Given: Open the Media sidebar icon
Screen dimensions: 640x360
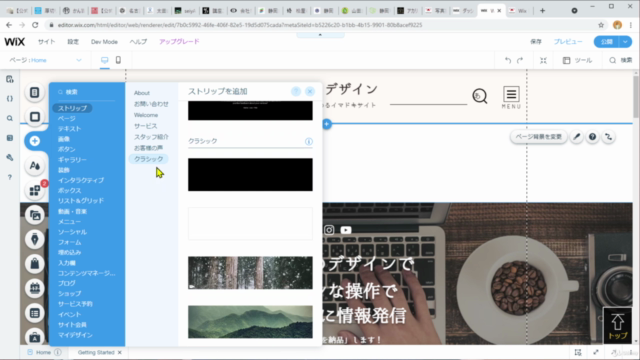Looking at the screenshot, I should (x=35, y=215).
